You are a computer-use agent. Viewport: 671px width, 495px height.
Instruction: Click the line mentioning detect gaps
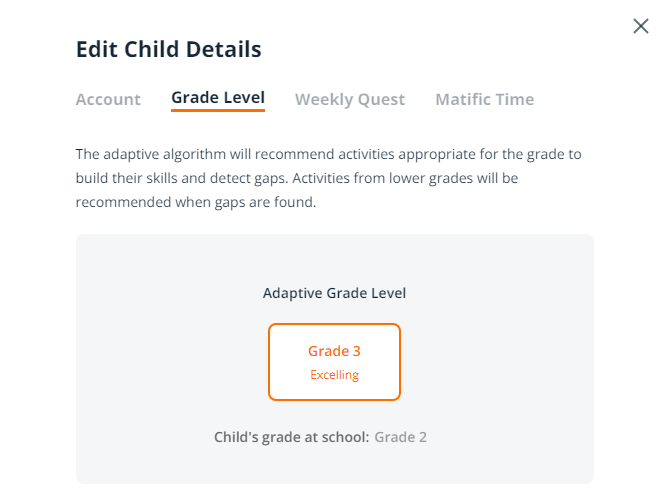(x=297, y=178)
